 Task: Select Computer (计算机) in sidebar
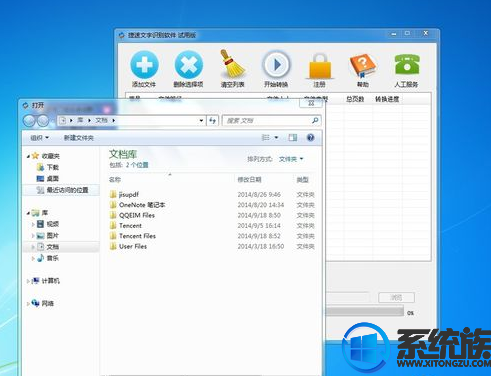[x=46, y=281]
